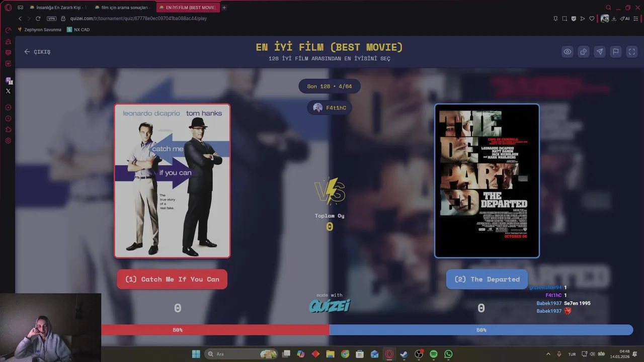
Task: Click the Quizei logo at bottom
Action: pyautogui.click(x=330, y=306)
